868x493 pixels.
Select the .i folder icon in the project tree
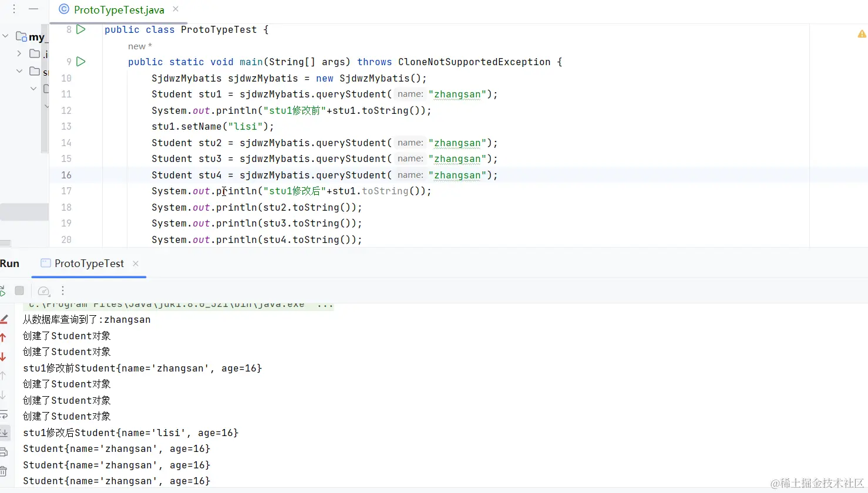35,53
